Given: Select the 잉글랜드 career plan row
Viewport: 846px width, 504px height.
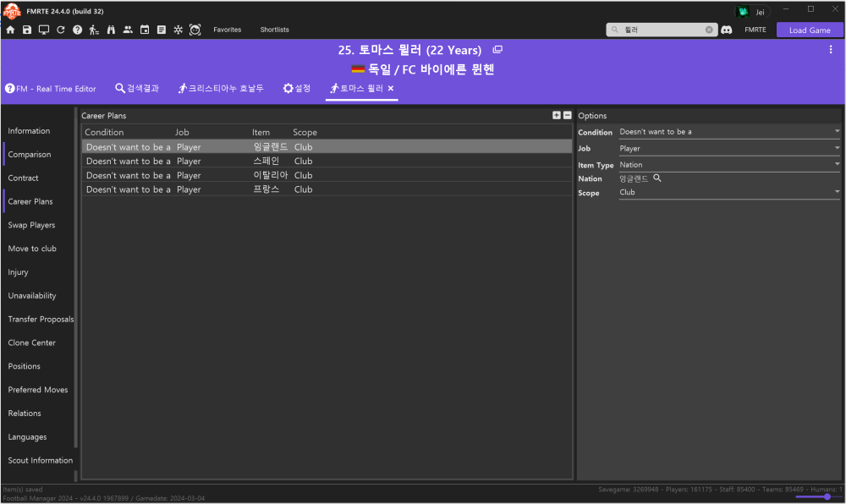Looking at the screenshot, I should coord(327,146).
